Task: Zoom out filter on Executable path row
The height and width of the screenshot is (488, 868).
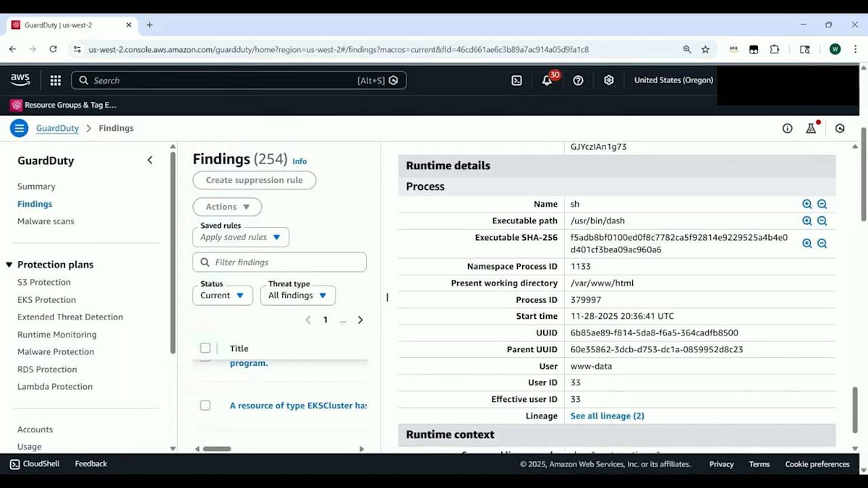Action: 822,221
